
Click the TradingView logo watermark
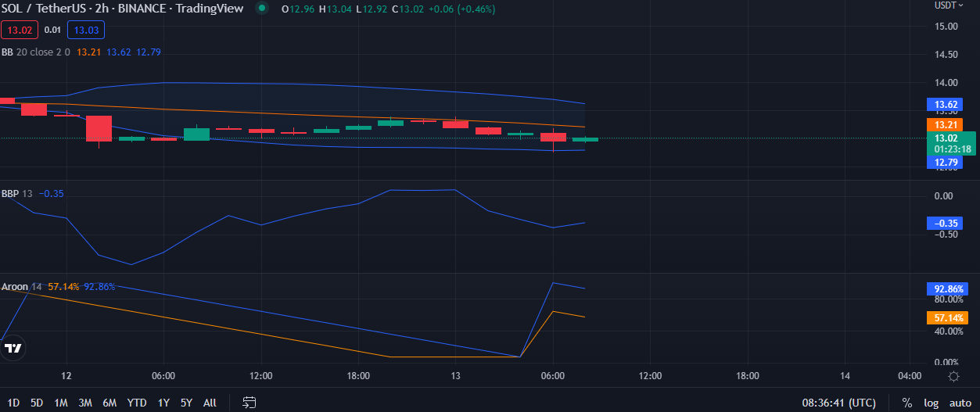click(13, 348)
